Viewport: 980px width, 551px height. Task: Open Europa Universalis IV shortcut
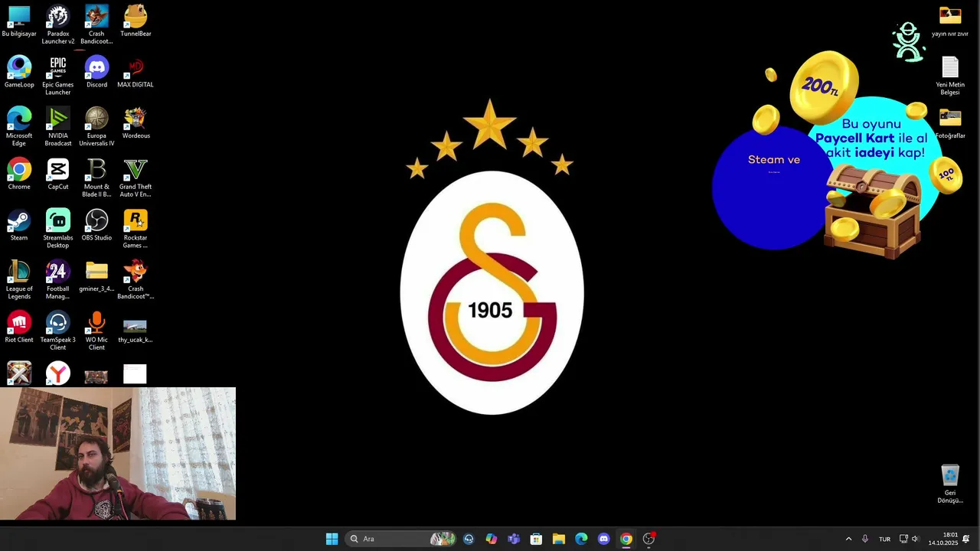point(96,127)
